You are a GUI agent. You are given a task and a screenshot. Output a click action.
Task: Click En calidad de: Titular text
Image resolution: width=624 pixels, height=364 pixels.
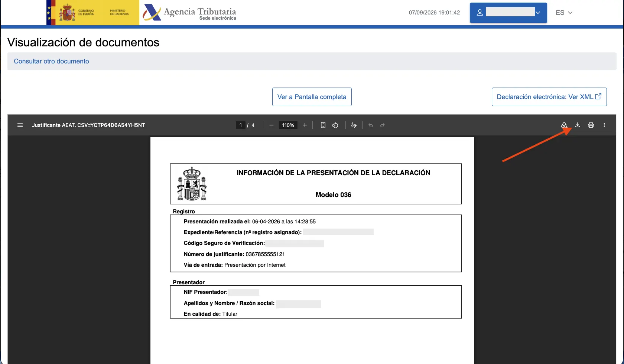[x=210, y=314]
